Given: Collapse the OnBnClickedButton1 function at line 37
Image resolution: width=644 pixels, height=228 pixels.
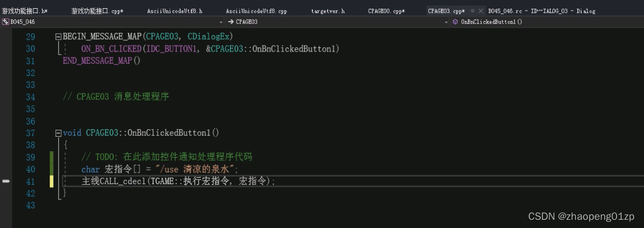Looking at the screenshot, I should [58, 133].
